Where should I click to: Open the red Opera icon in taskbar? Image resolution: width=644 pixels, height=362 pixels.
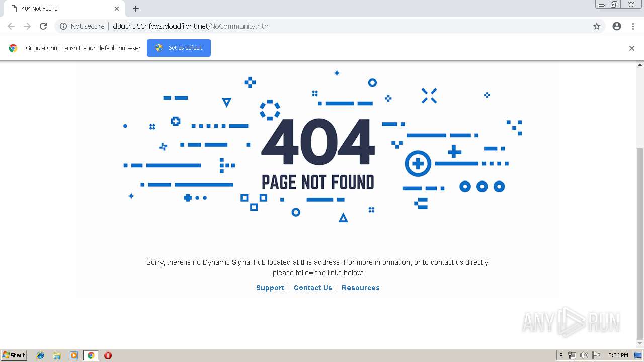108,355
